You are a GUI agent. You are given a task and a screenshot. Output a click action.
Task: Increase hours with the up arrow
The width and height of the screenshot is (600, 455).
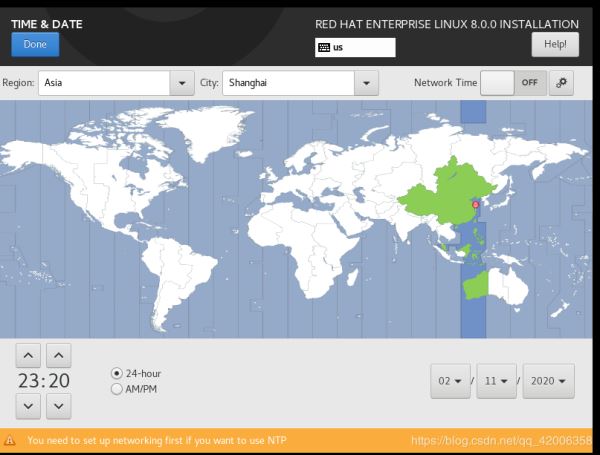point(29,355)
